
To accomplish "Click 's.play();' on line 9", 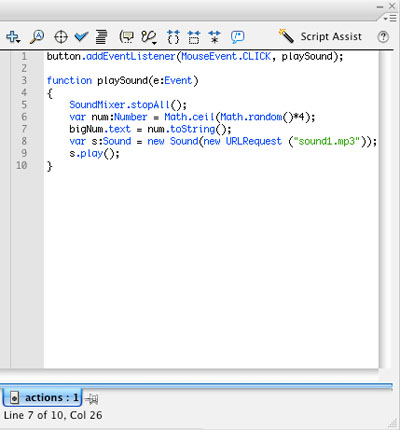I will tap(94, 154).
